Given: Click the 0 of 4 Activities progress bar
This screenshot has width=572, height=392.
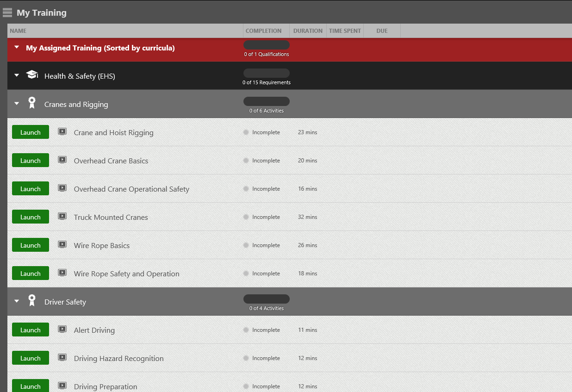Looking at the screenshot, I should 267,299.
